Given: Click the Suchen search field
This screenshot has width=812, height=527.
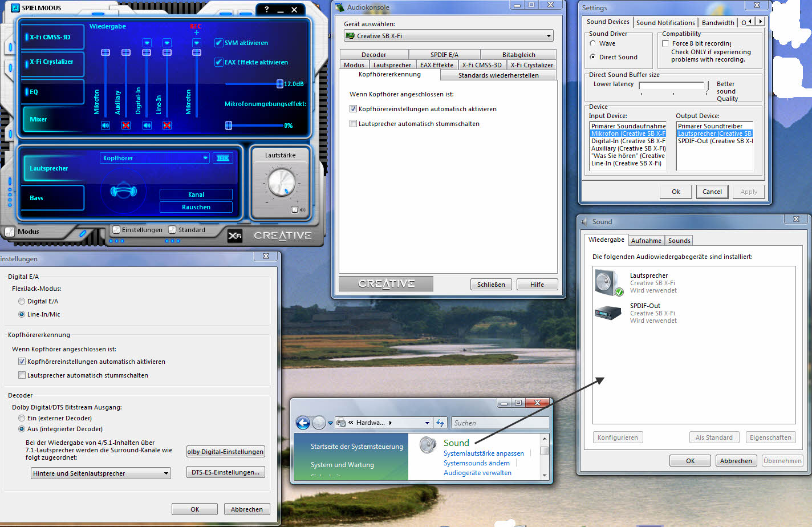Looking at the screenshot, I should [500, 423].
